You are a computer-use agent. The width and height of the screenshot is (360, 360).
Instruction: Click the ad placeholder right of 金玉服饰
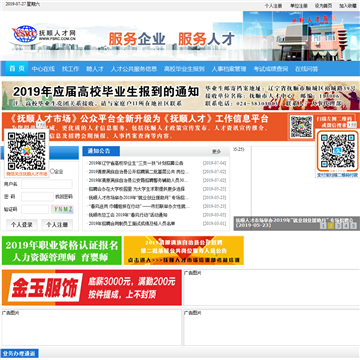click(271, 288)
